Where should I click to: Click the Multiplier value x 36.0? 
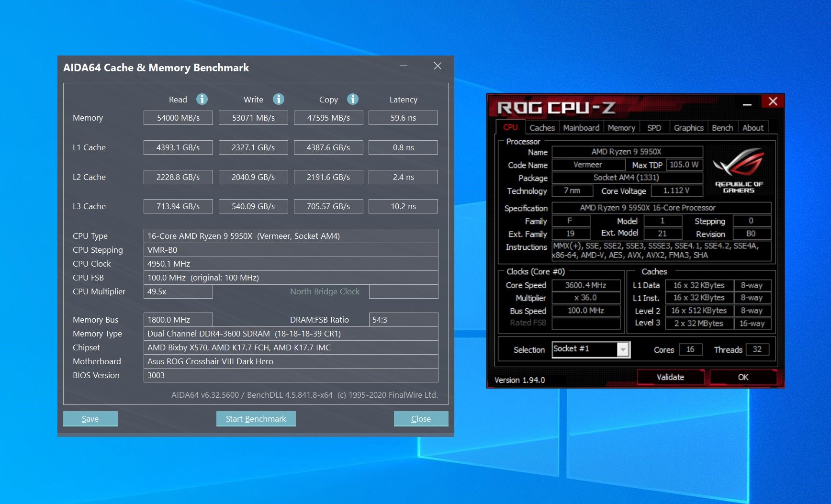point(586,298)
